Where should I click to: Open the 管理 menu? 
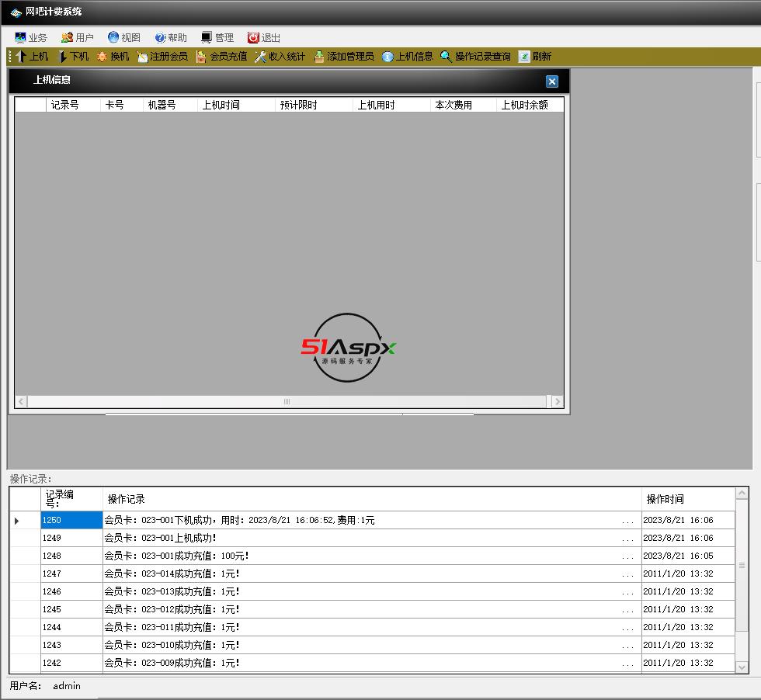(x=217, y=37)
